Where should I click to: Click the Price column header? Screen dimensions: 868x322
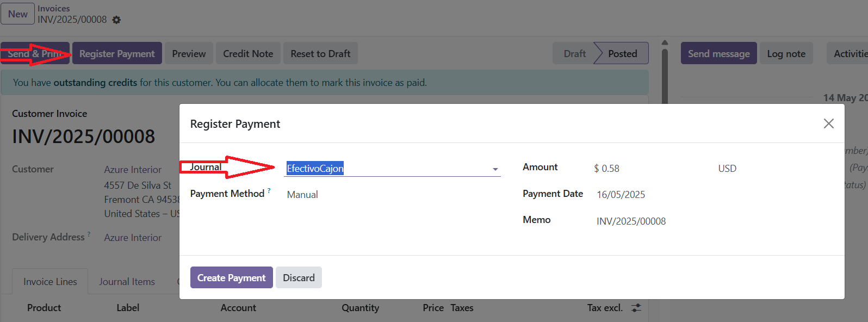(433, 308)
